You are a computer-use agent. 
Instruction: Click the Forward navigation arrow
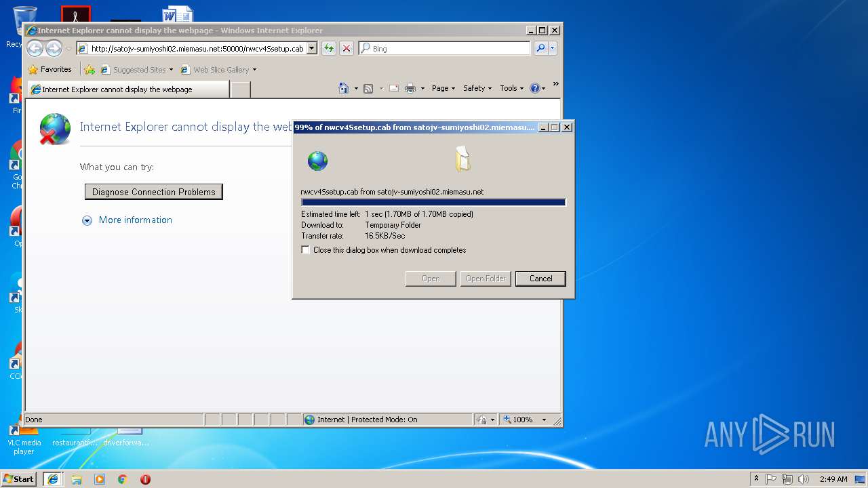[54, 48]
